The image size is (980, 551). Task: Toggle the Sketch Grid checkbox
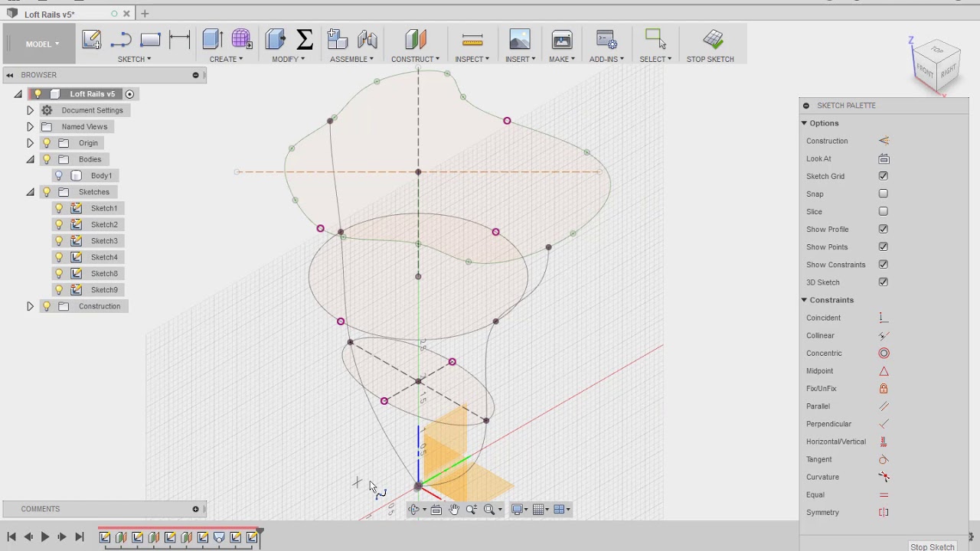pos(884,176)
